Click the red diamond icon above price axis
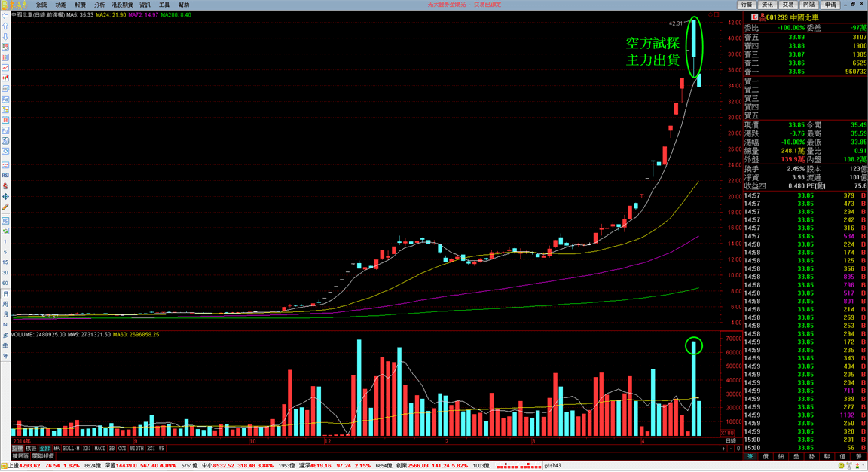 (x=711, y=15)
